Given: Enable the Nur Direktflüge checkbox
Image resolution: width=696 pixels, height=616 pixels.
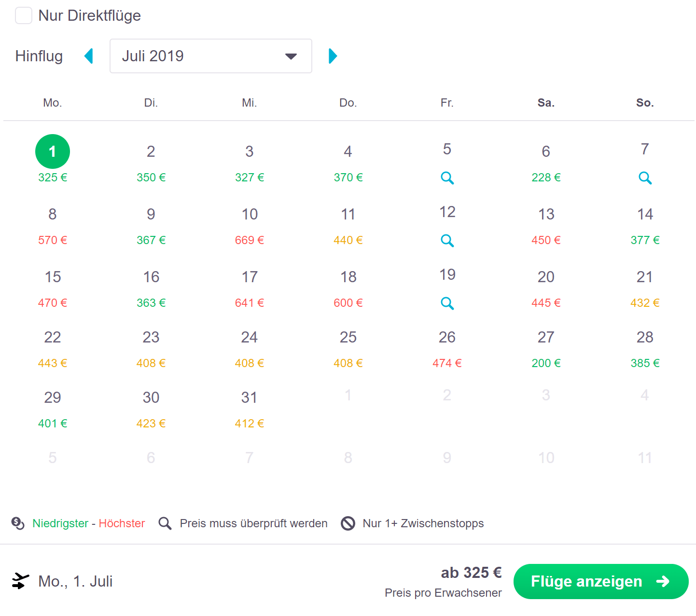Looking at the screenshot, I should coord(24,15).
